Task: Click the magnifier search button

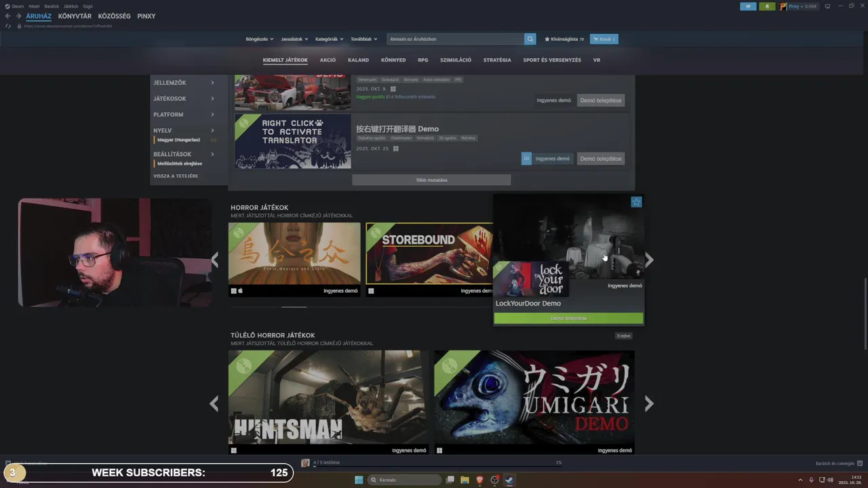Action: click(x=530, y=39)
